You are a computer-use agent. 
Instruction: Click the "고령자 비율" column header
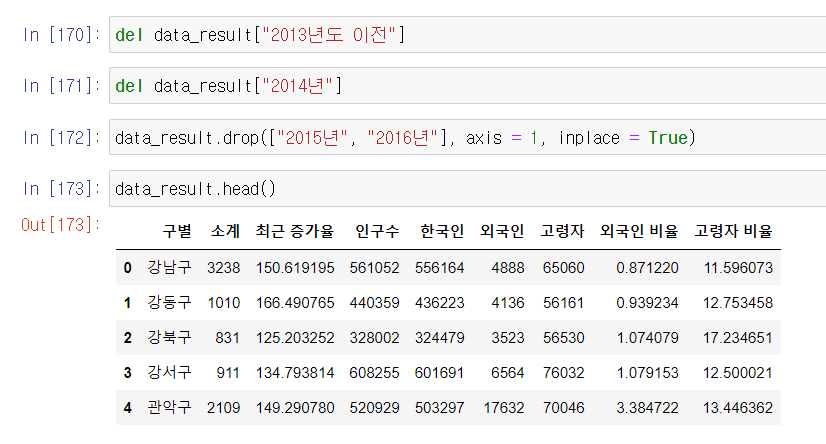click(x=733, y=231)
